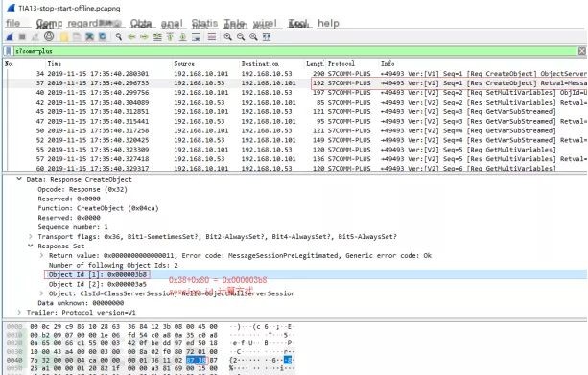The image size is (588, 375).
Task: Select packet 34 Req CreateObject row
Action: click(x=295, y=74)
